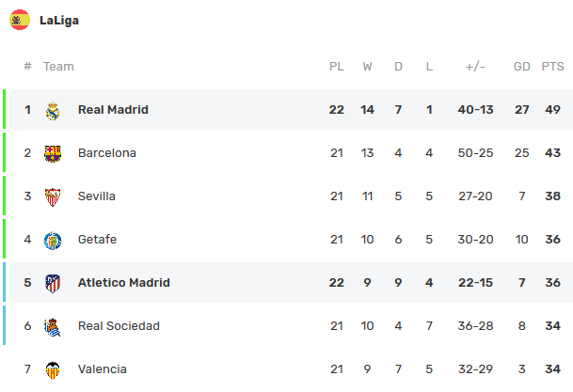Viewport: 573px width, 392px height.
Task: Select the Atletico Madrid team name
Action: point(124,283)
